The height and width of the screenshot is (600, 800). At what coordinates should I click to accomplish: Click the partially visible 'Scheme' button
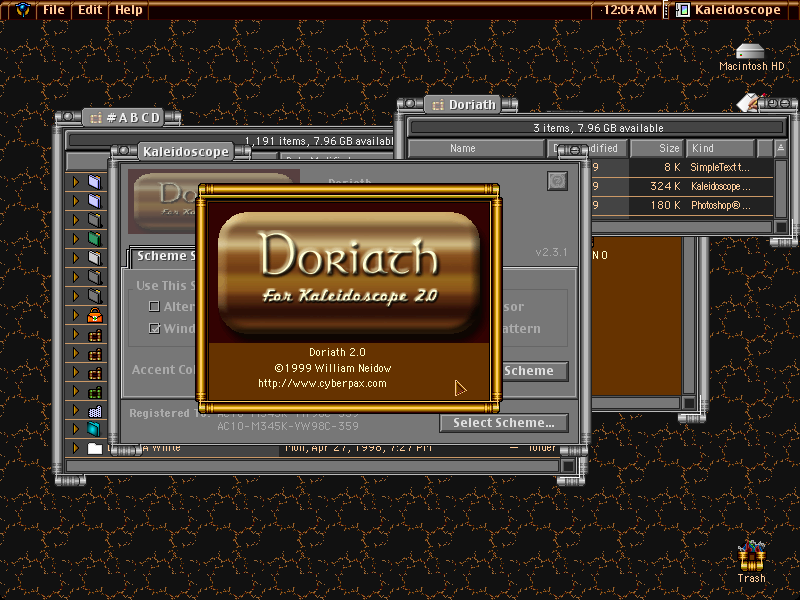tap(535, 371)
